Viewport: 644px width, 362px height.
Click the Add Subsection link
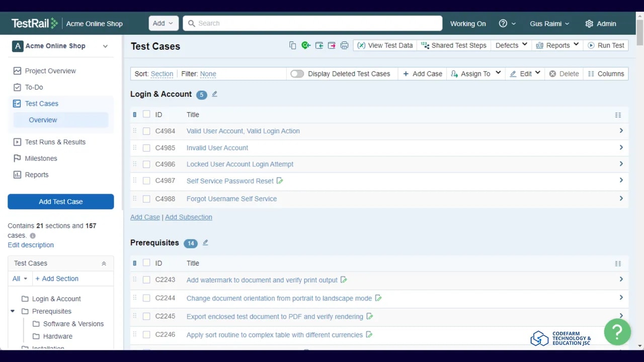[188, 217]
